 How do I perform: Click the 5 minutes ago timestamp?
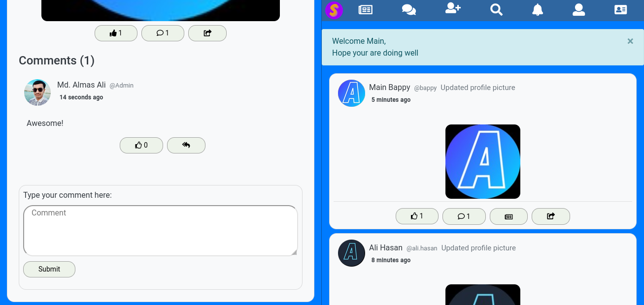tap(391, 100)
